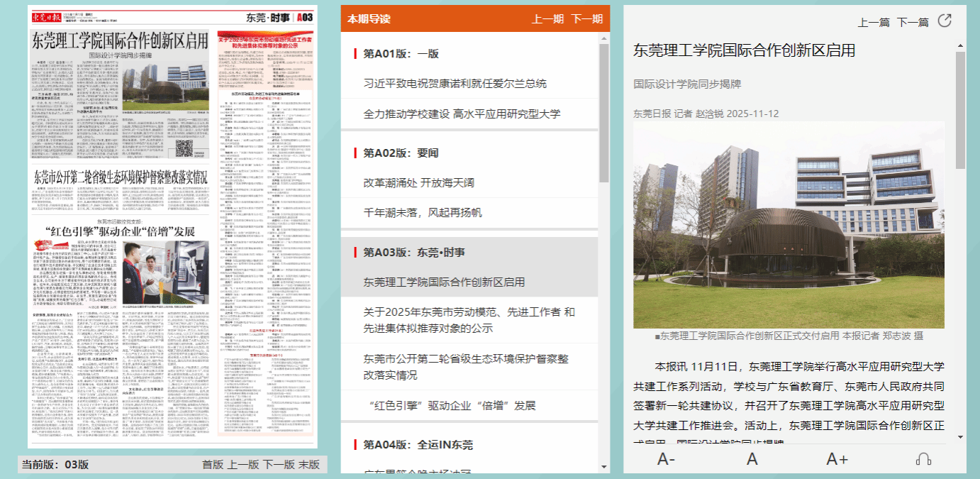Increase font size with A+ button
Viewport: 980px width, 479px height.
[837, 459]
